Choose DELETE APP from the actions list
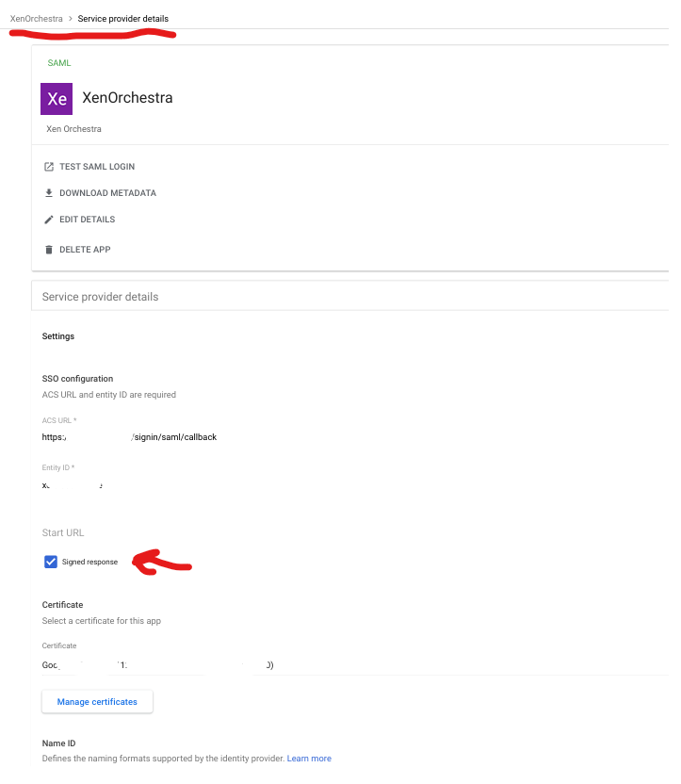This screenshot has width=681, height=784. 84,250
